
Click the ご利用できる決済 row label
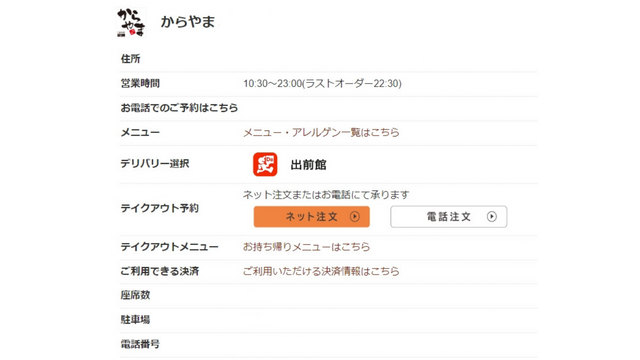160,271
